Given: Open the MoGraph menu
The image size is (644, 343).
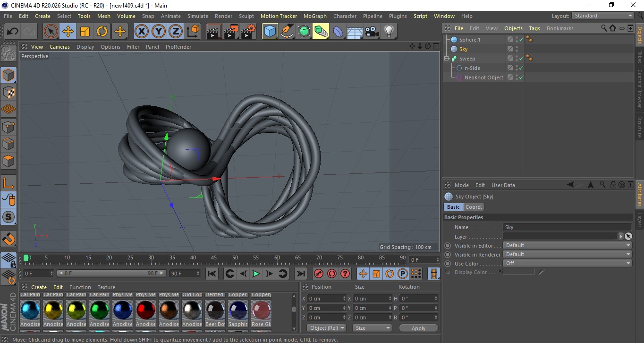Looking at the screenshot, I should coord(314,16).
